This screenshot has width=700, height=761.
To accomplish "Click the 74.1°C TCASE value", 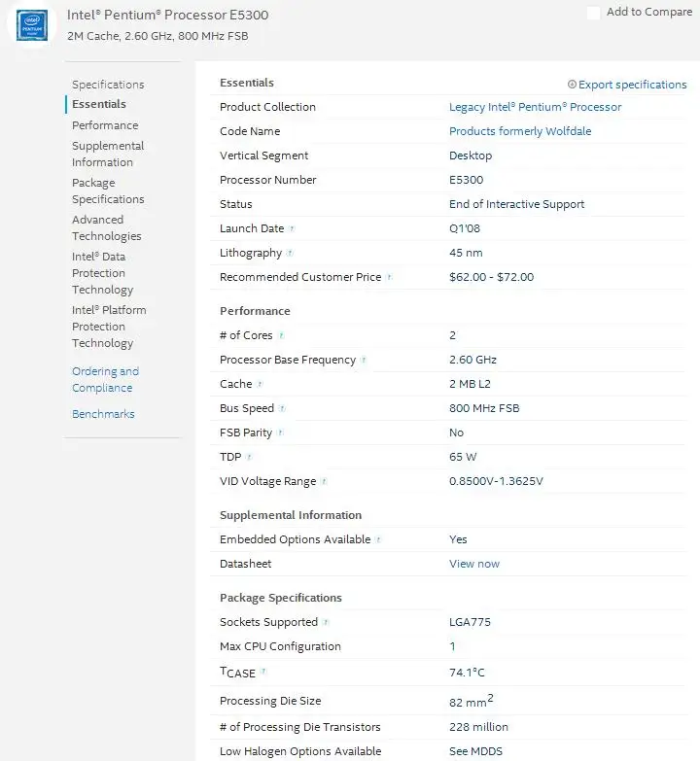I will click(x=467, y=673).
